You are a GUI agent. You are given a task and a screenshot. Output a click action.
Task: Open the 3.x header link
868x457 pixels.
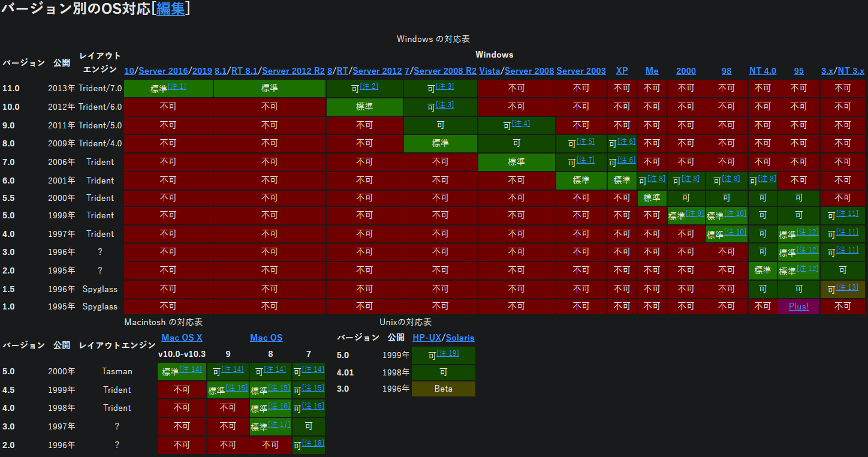pos(827,71)
